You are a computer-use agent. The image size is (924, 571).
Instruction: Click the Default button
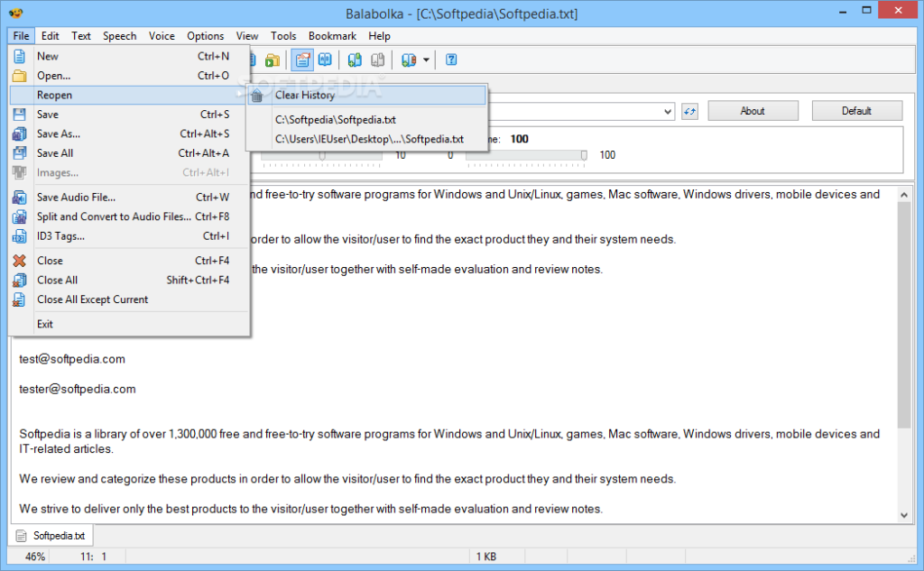click(x=856, y=110)
